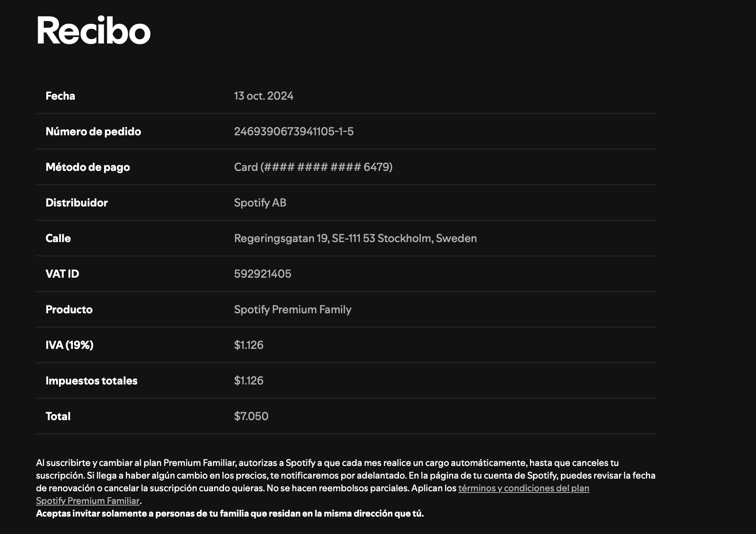Click the Spotify AB distributor value
Image resolution: width=756 pixels, height=534 pixels.
click(260, 203)
